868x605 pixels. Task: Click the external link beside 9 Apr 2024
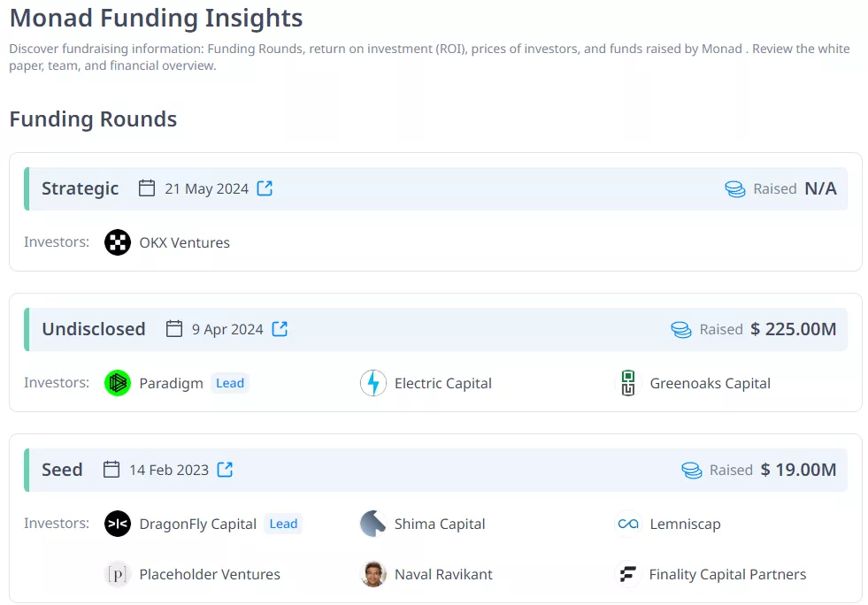280,328
